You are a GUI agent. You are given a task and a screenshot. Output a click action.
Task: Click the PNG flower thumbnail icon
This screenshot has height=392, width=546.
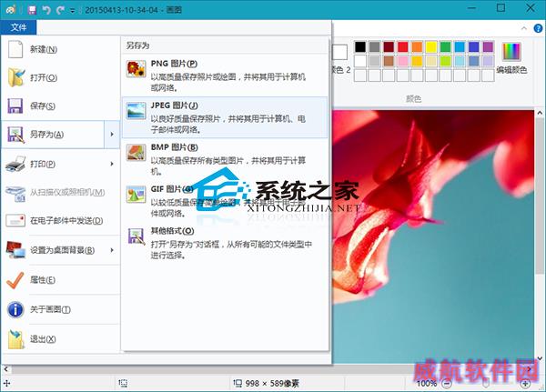136,68
